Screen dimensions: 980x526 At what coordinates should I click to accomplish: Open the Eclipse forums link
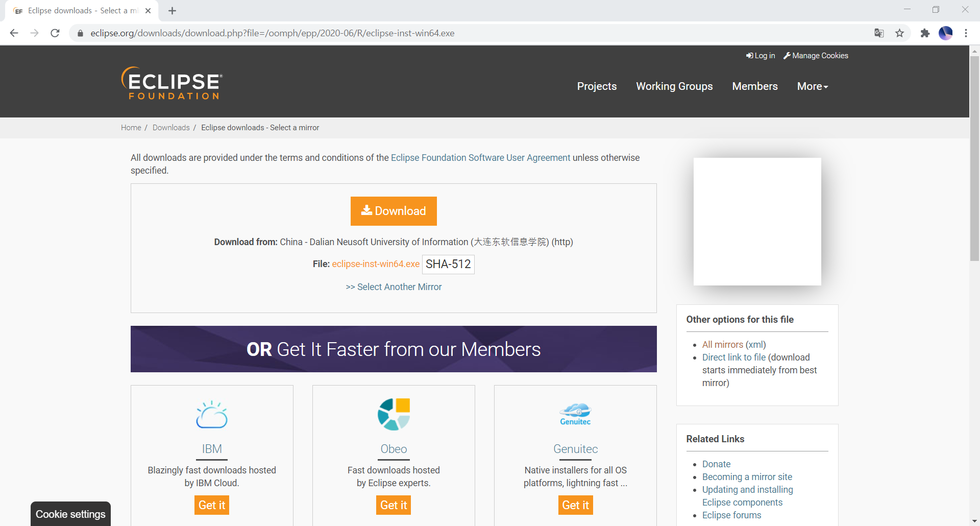[731, 515]
